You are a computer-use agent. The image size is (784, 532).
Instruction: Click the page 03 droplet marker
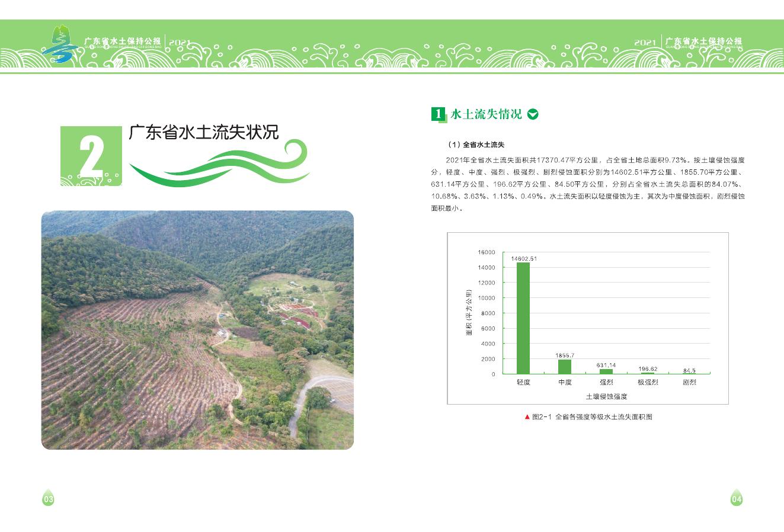48,498
